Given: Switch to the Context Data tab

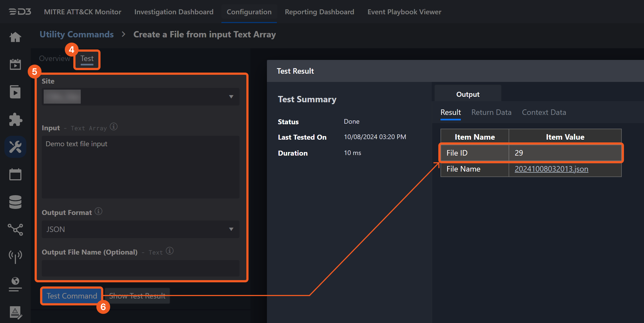Looking at the screenshot, I should 544,112.
